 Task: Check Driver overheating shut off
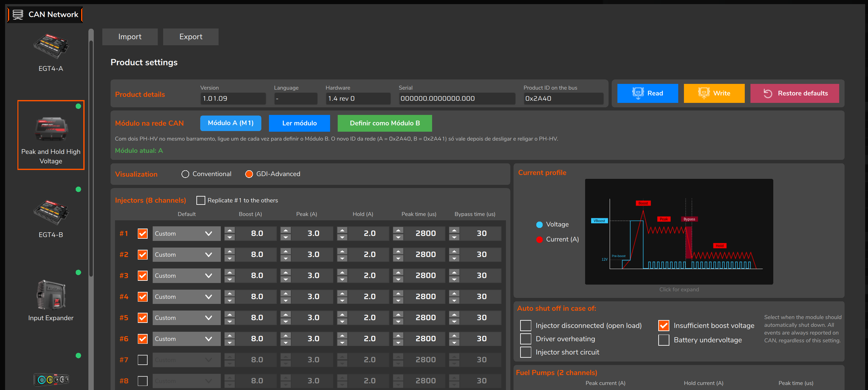click(x=525, y=338)
